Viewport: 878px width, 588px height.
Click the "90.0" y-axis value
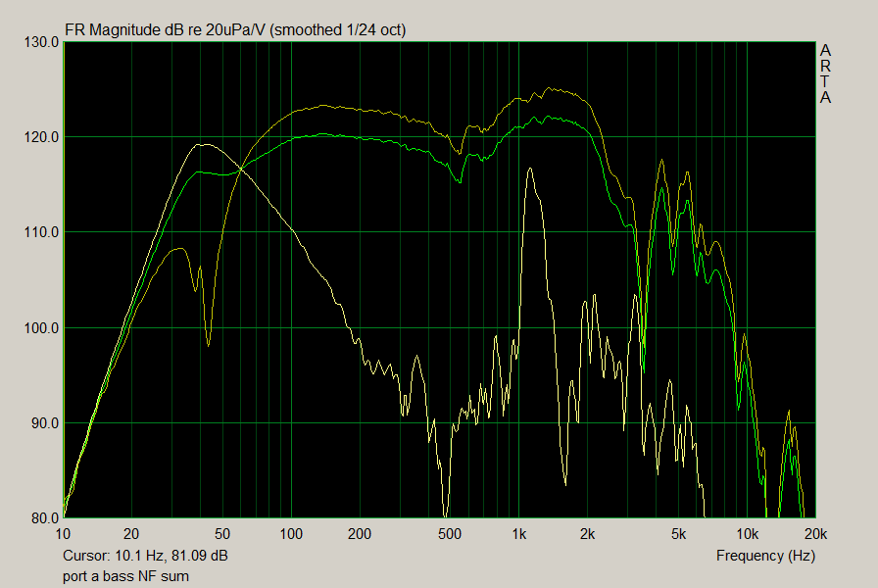(x=45, y=423)
